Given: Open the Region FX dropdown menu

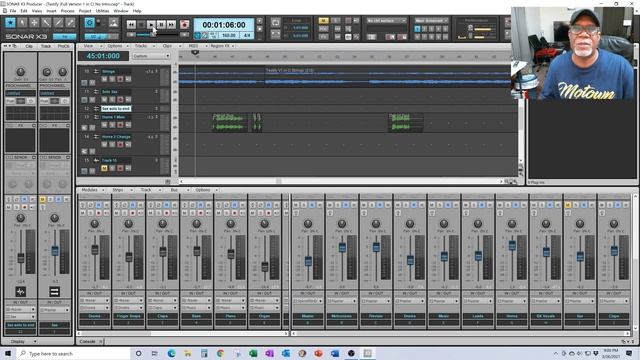Looking at the screenshot, I should (222, 46).
